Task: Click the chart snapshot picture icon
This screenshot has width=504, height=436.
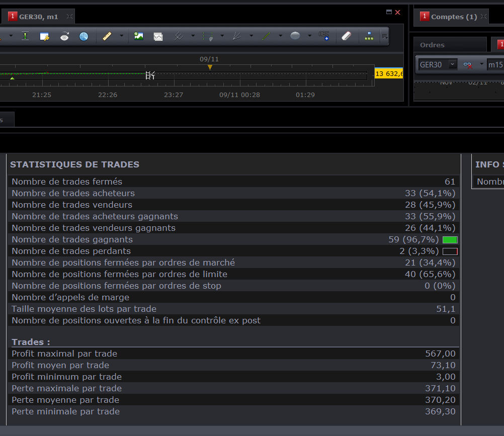Action: 158,37
